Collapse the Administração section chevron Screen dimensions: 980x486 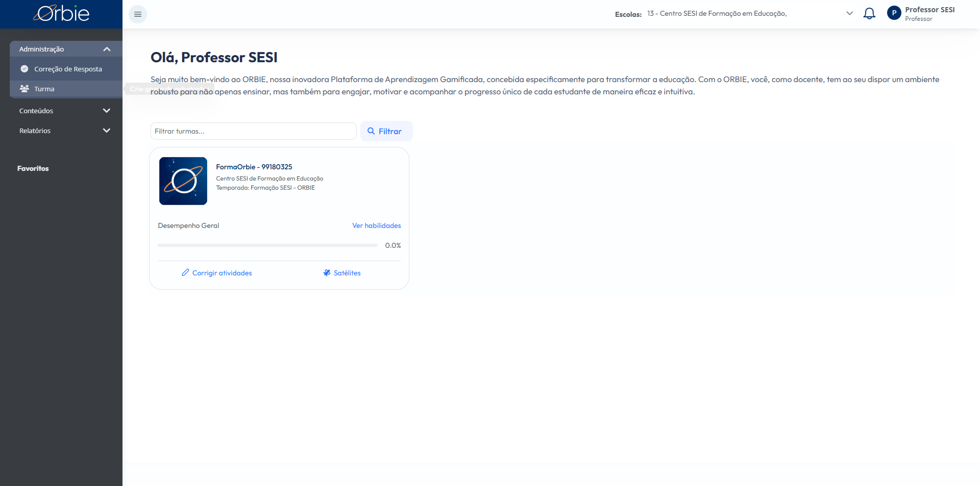pyautogui.click(x=107, y=49)
